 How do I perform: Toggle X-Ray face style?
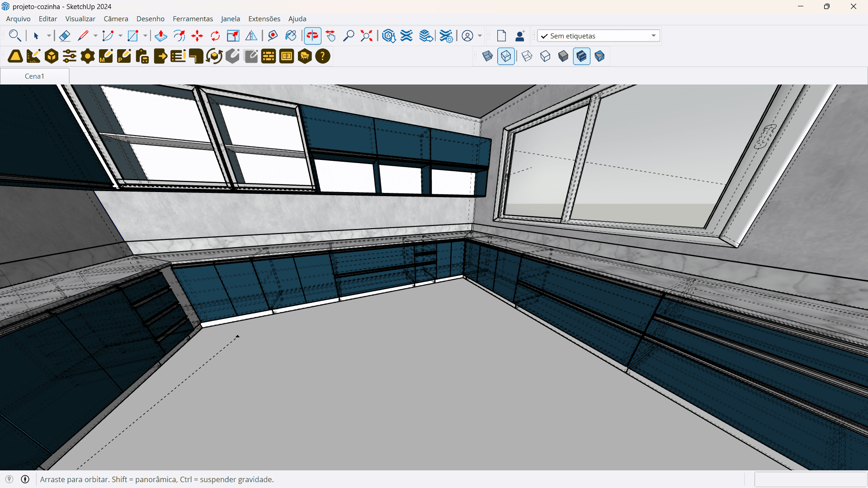click(x=487, y=56)
